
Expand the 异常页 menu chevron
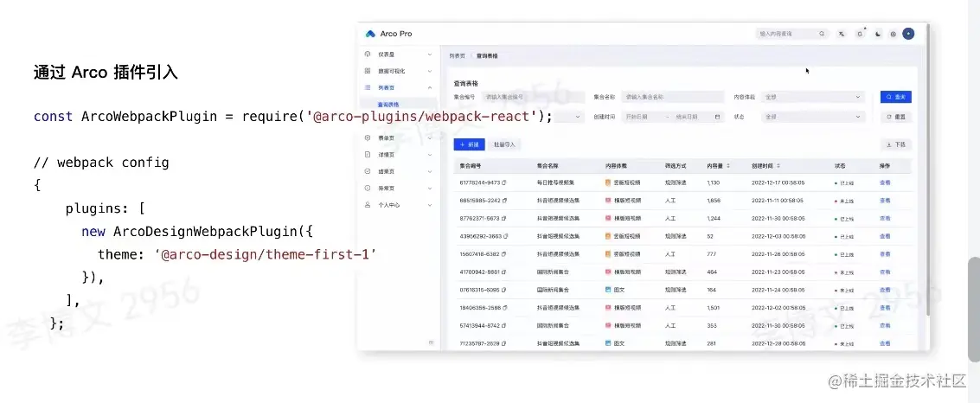point(430,188)
